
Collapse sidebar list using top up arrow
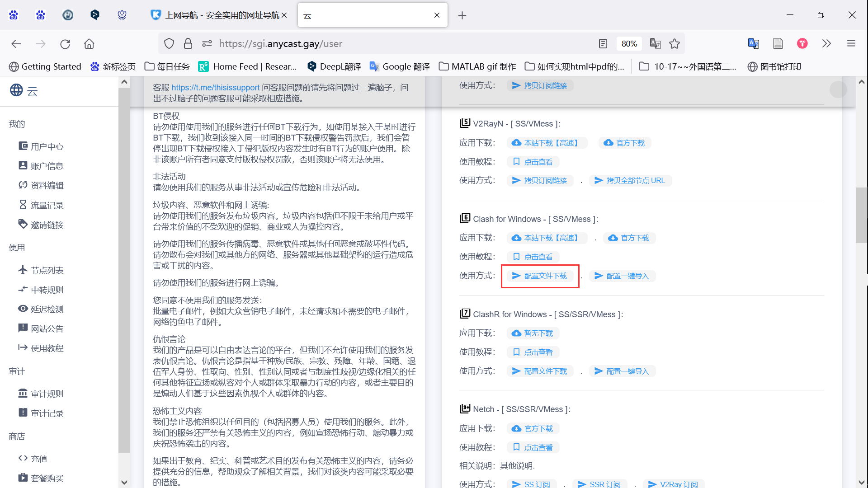[x=124, y=82]
